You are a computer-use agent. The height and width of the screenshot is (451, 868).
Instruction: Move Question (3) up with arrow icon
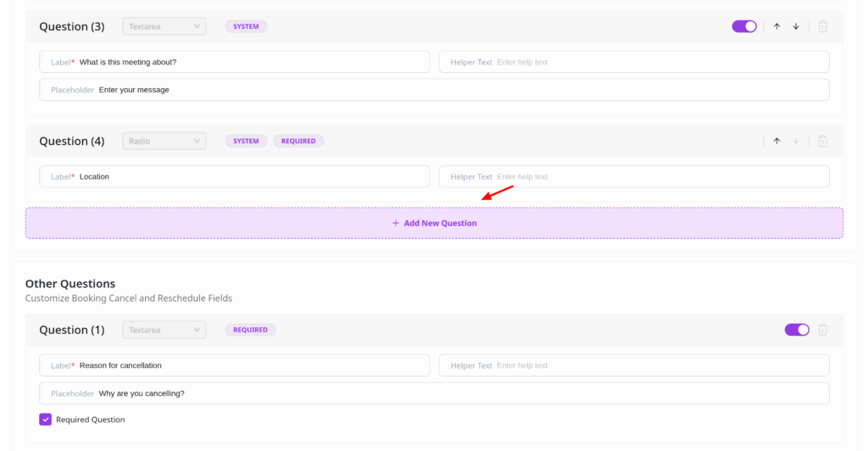tap(776, 26)
